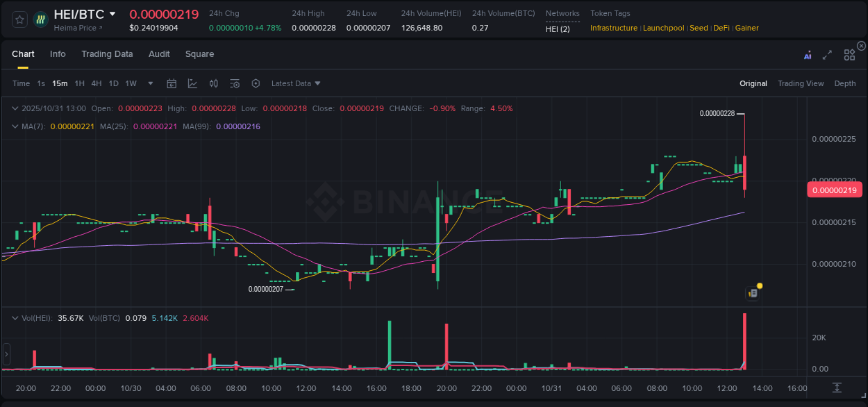Open the Audit tab
Viewport: 868px width, 407px height.
[159, 54]
